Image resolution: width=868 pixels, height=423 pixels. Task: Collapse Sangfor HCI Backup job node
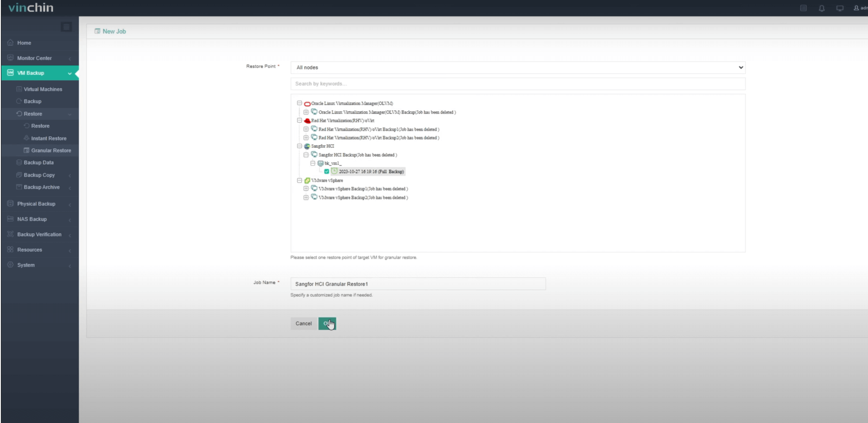[306, 155]
